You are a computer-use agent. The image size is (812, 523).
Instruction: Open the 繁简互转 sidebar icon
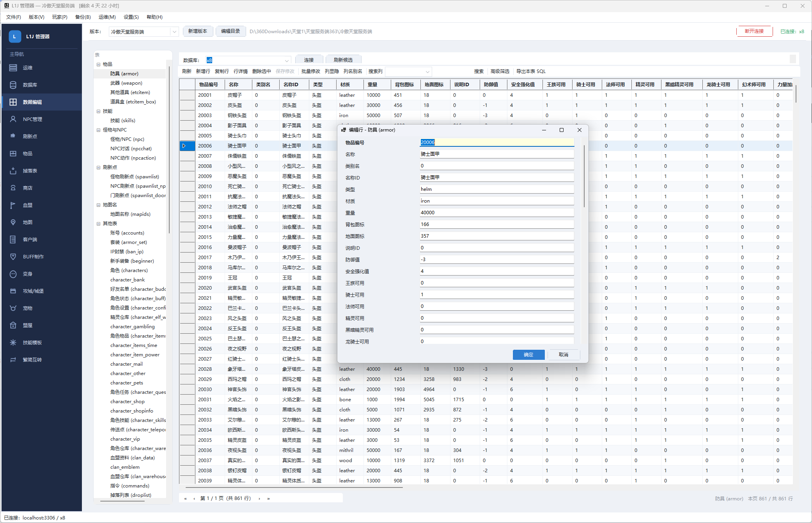(13, 359)
